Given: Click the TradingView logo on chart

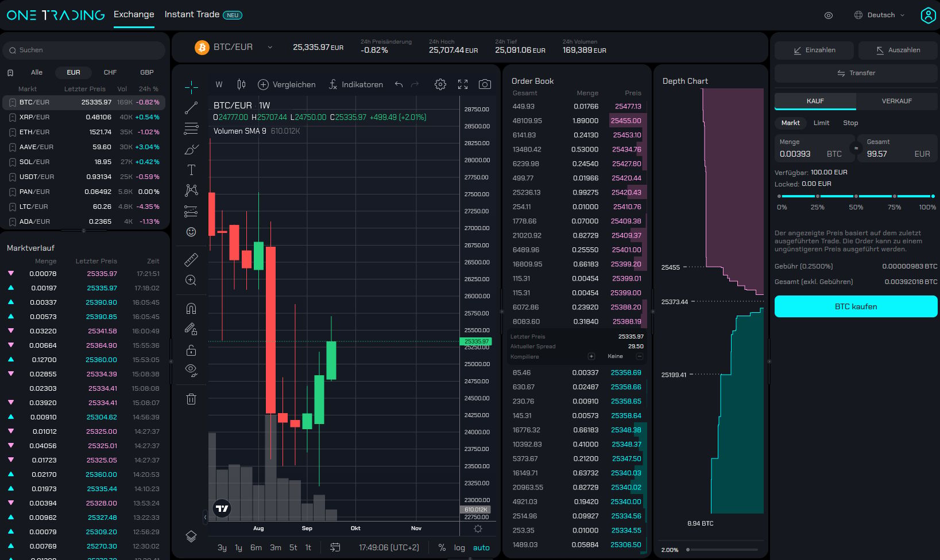Looking at the screenshot, I should (x=222, y=508).
